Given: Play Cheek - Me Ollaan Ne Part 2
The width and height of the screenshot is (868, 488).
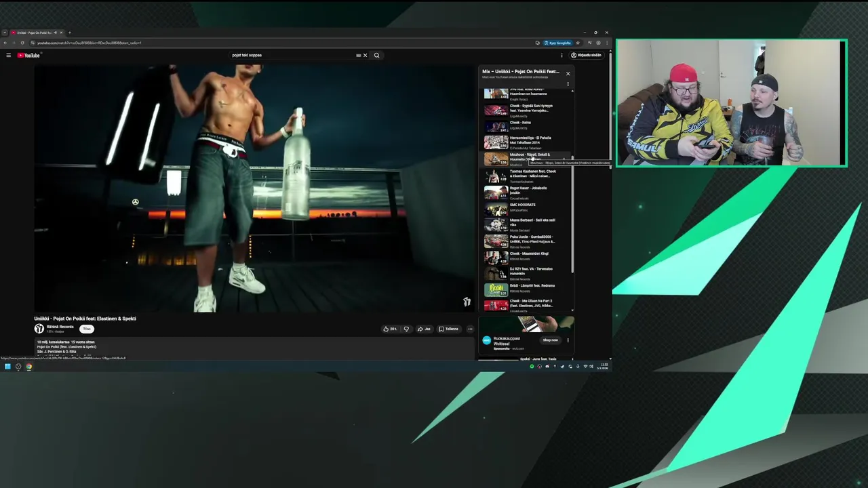Looking at the screenshot, I should tap(526, 305).
